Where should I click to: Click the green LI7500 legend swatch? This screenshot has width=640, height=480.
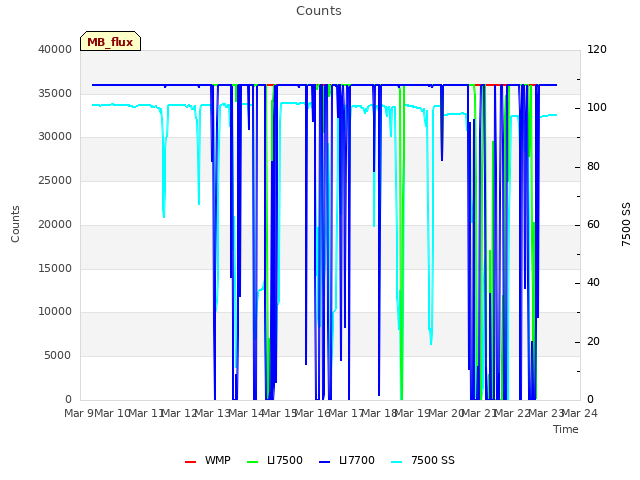(x=253, y=462)
